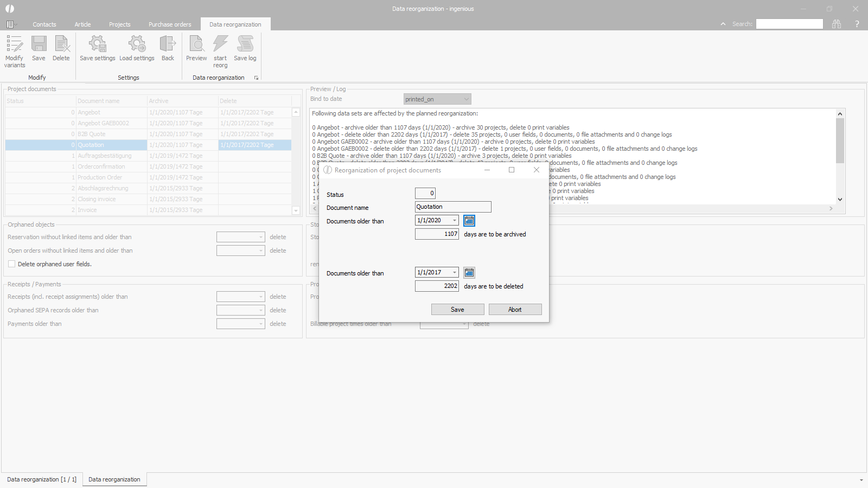Open calendar picker for delete date

[469, 273]
